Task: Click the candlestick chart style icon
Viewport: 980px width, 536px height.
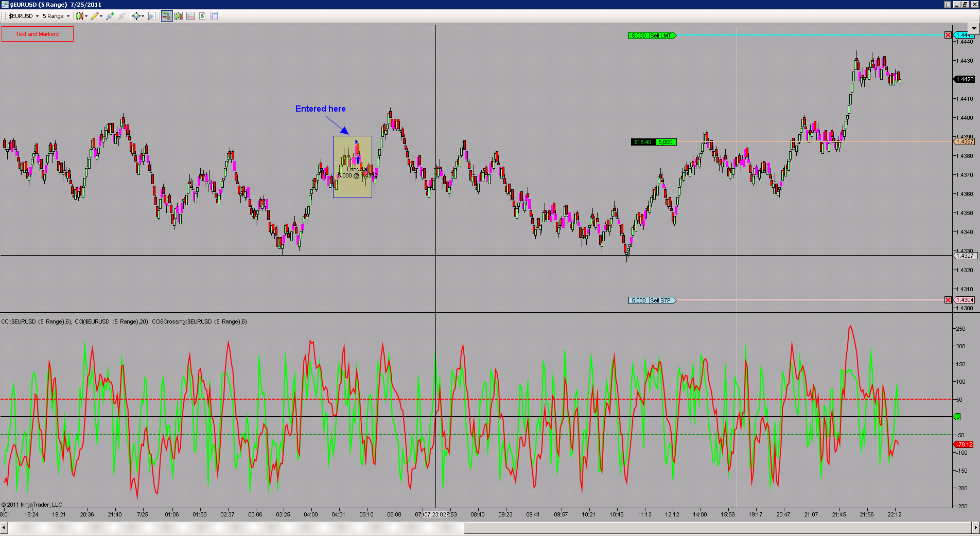Action: 79,16
